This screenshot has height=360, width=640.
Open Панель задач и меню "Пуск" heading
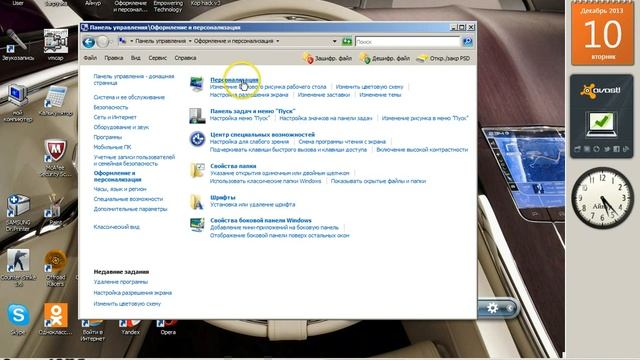click(x=253, y=111)
